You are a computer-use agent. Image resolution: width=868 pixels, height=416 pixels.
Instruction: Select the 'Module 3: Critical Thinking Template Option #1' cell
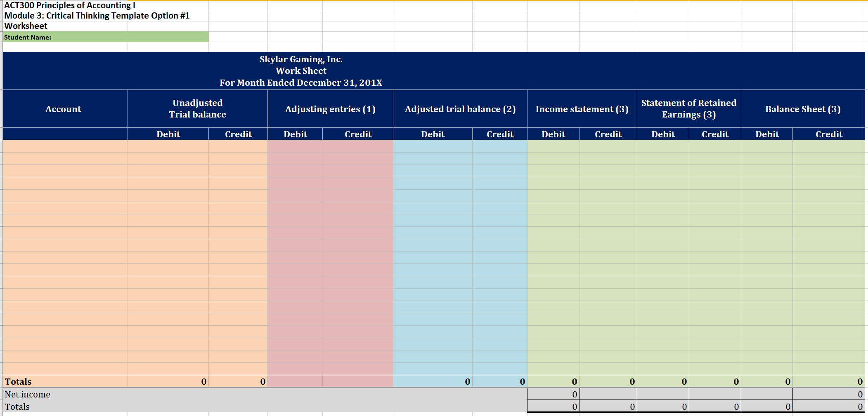pos(97,16)
